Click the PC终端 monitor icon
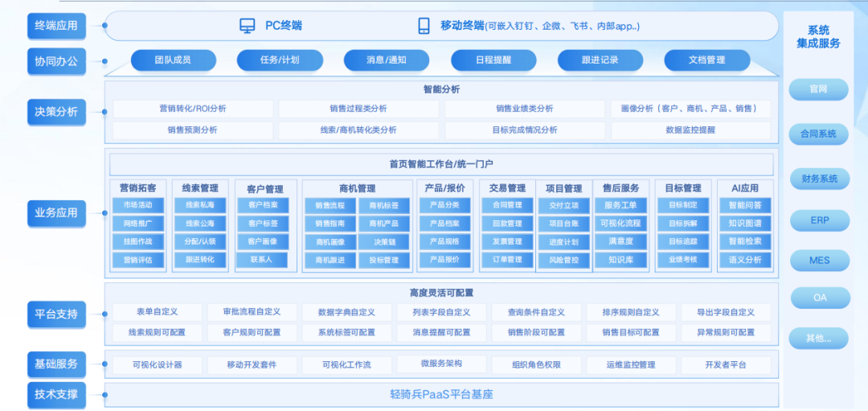Image resolution: width=868 pixels, height=411 pixels. point(248,26)
